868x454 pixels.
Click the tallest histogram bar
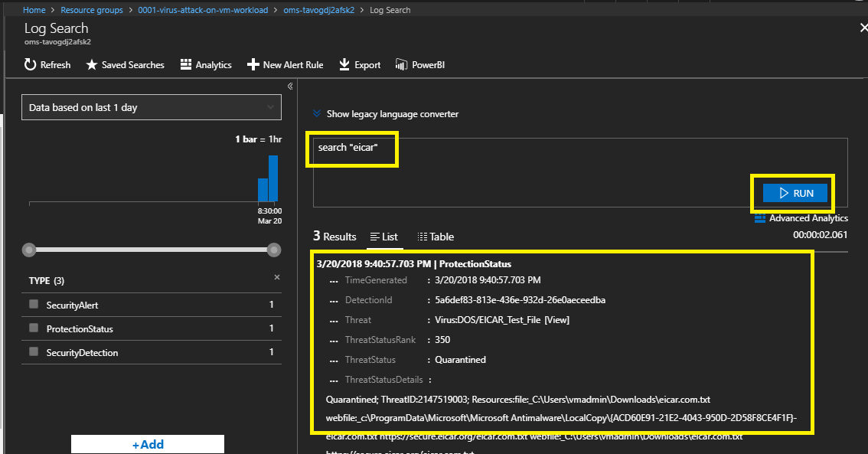[x=273, y=178]
